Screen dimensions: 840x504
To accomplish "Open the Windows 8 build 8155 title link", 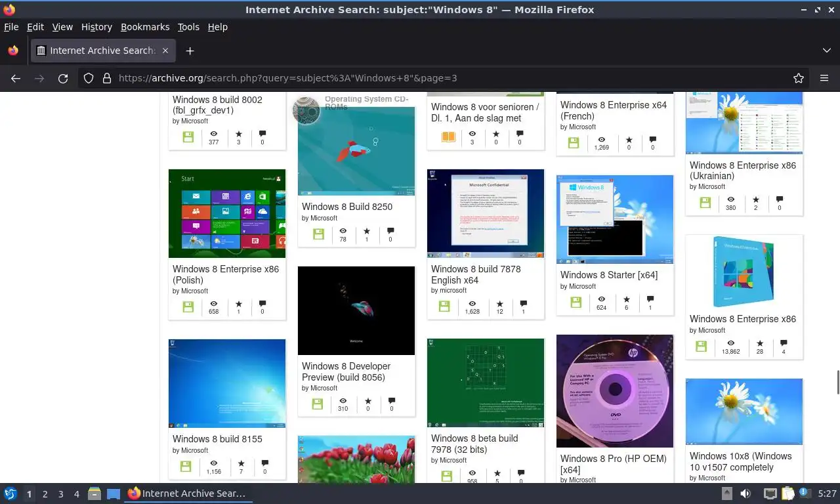I will (217, 439).
